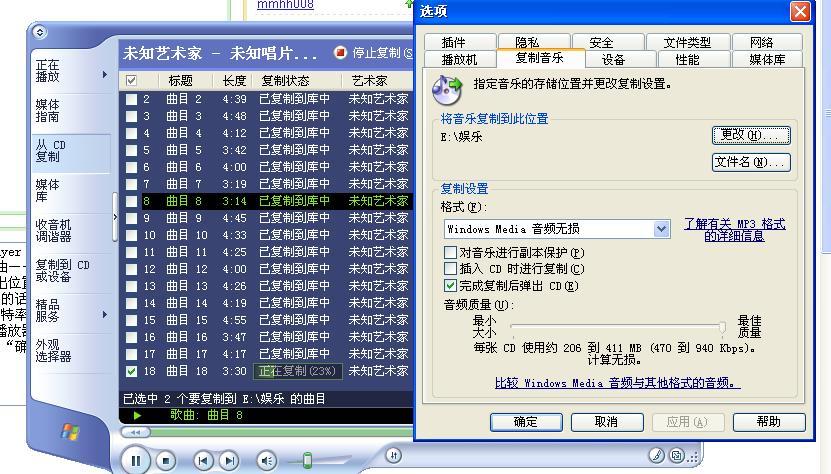This screenshot has width=831, height=474.
Task: Expand the Now Playing sidebar arrow
Action: pos(104,74)
